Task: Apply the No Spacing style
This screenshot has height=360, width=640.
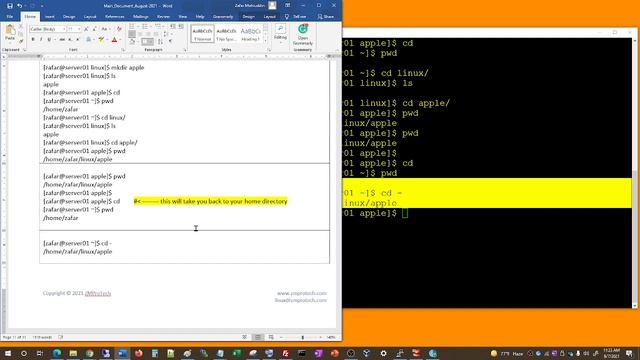Action: tap(226, 33)
